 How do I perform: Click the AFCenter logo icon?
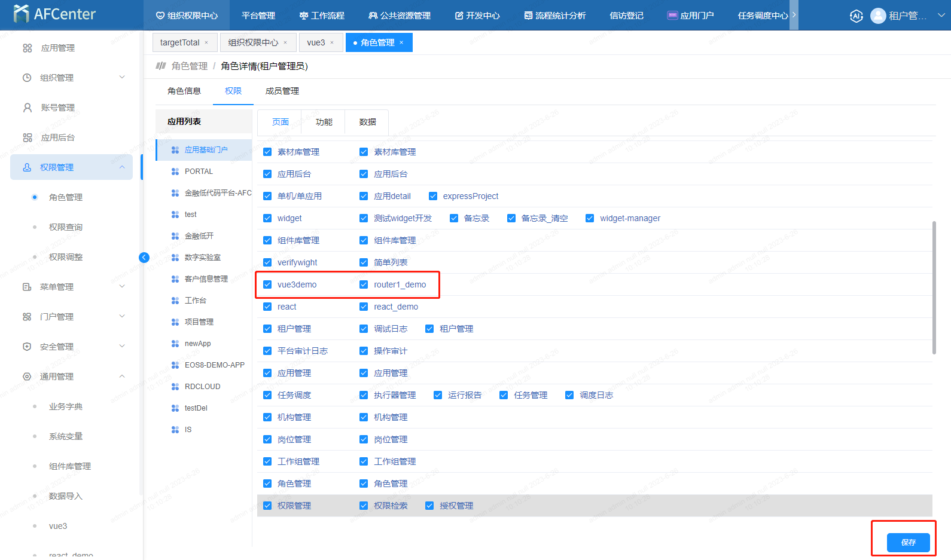21,14
